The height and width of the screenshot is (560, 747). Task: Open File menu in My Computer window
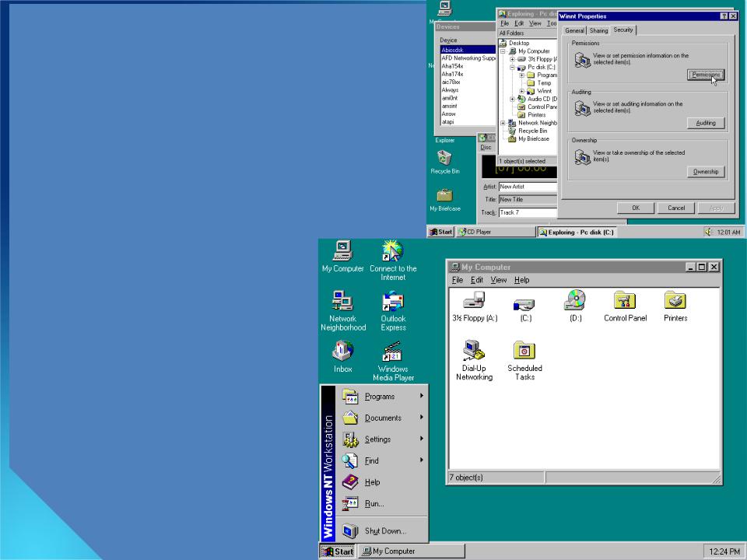click(x=458, y=280)
